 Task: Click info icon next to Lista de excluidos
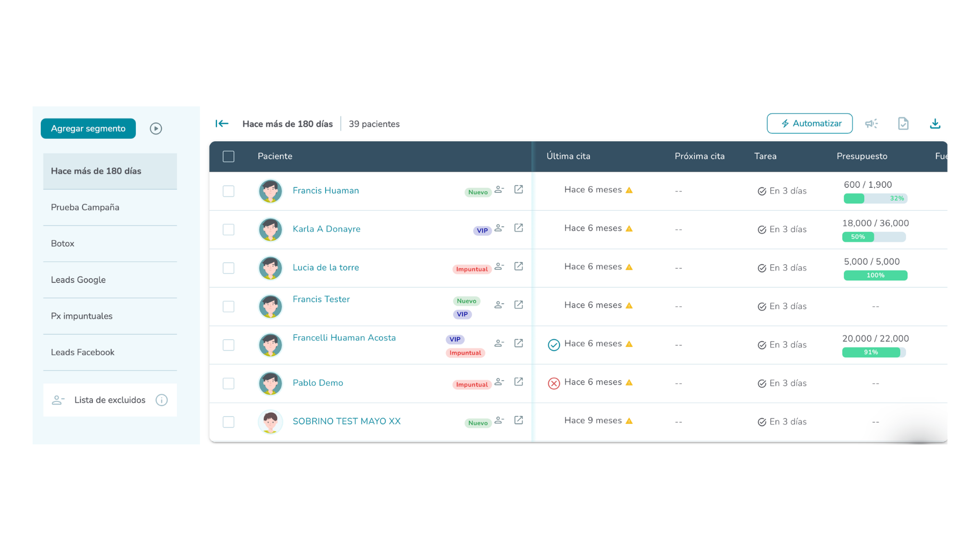(x=161, y=400)
